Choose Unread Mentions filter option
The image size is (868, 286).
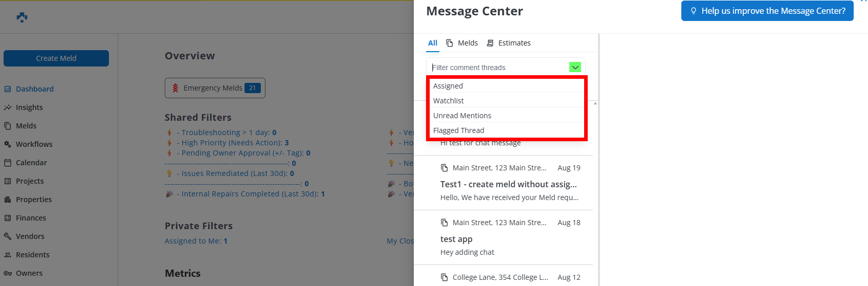[x=462, y=116]
